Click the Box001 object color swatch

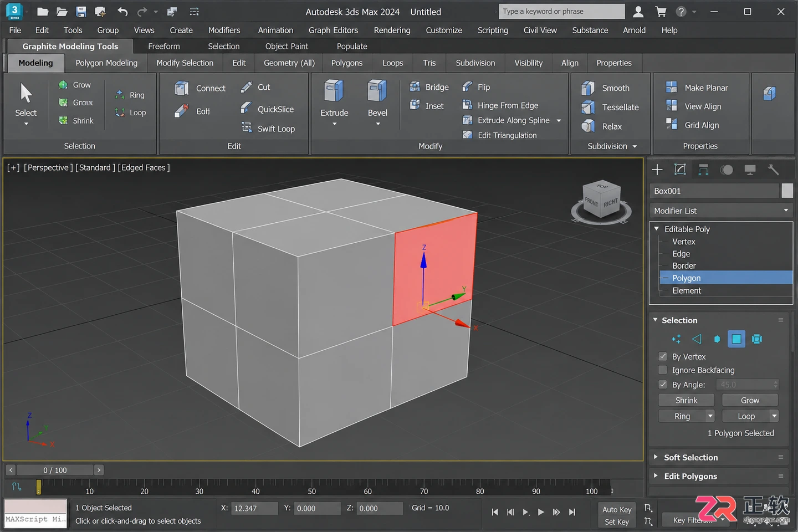pos(787,191)
